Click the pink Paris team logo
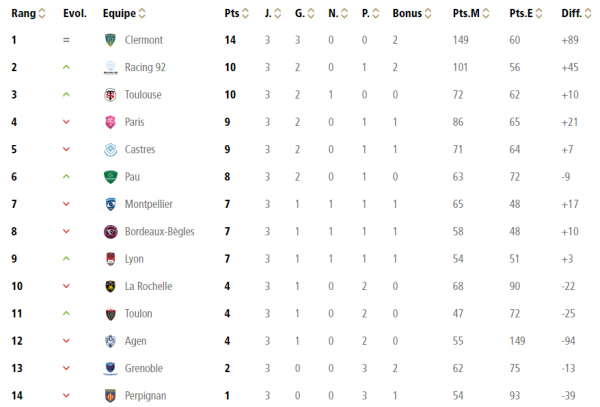The height and width of the screenshot is (407, 600). tap(111, 122)
